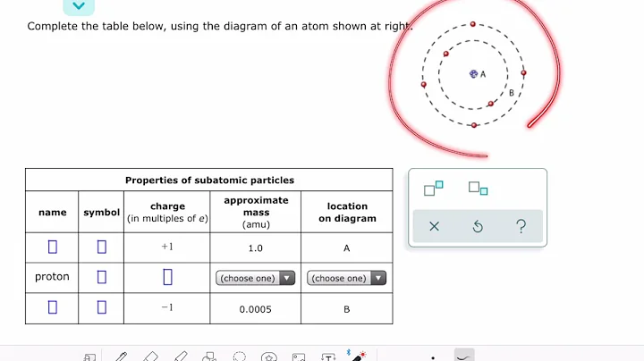Click location 'B' cell in the table
The height and width of the screenshot is (361, 644).
point(347,309)
